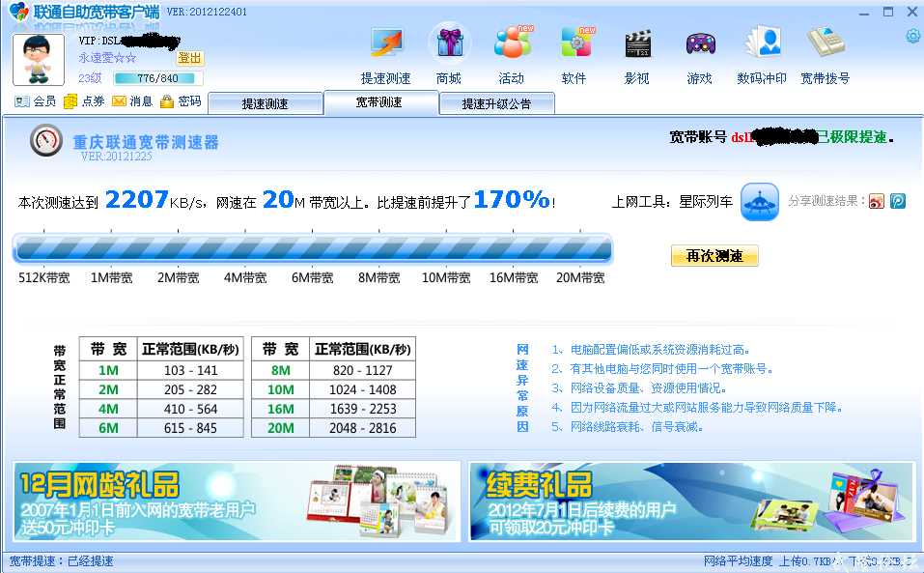The image size is (924, 573).
Task: Minimize the client window
Action: coord(864,13)
